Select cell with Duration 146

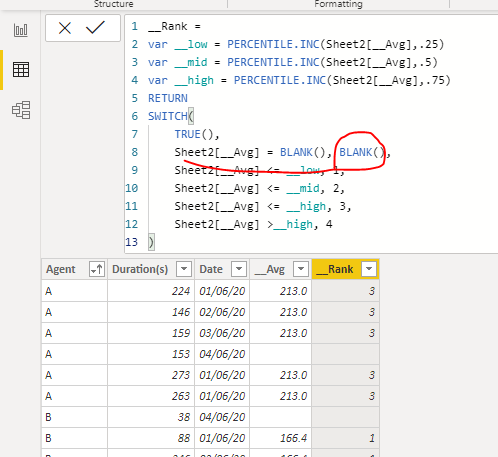(x=151, y=312)
